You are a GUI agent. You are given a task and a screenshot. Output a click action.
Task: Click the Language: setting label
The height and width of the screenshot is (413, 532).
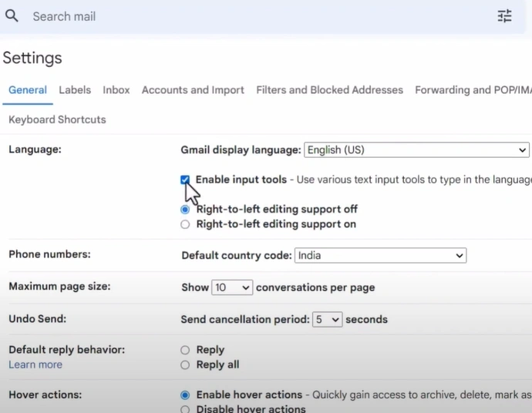point(35,149)
